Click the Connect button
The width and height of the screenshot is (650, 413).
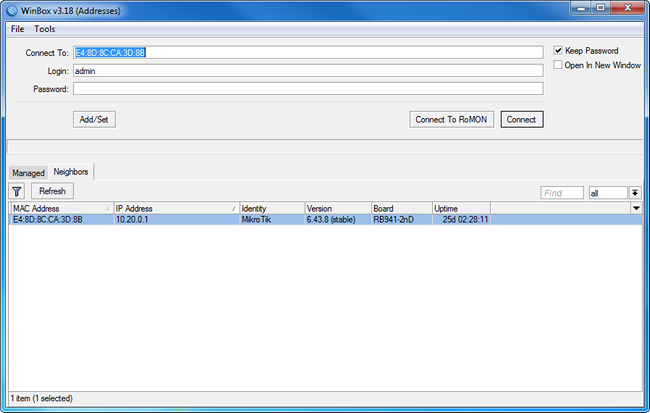coord(521,119)
